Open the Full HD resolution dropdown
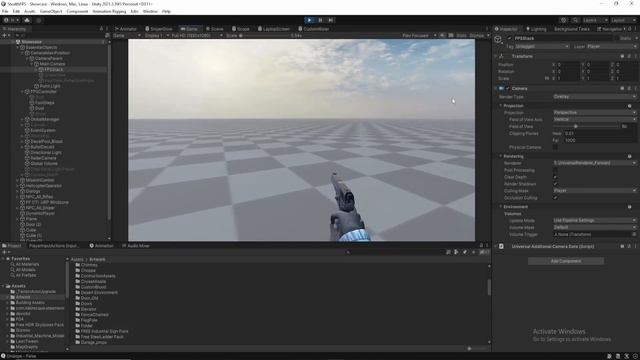640x360 pixels. pyautogui.click(x=197, y=36)
